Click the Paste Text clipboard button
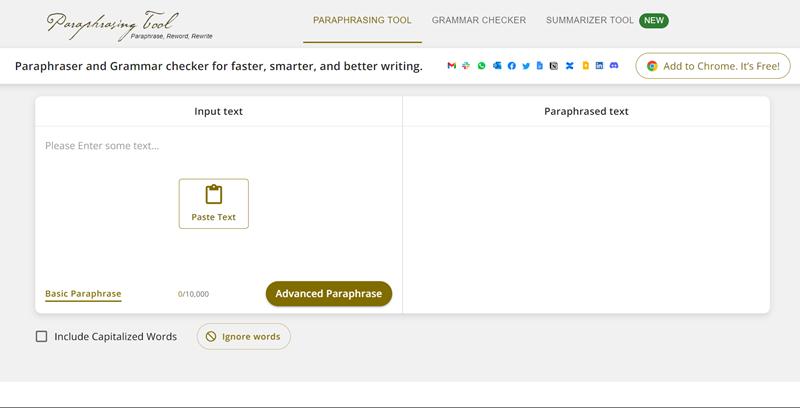The height and width of the screenshot is (408, 800). tap(214, 203)
